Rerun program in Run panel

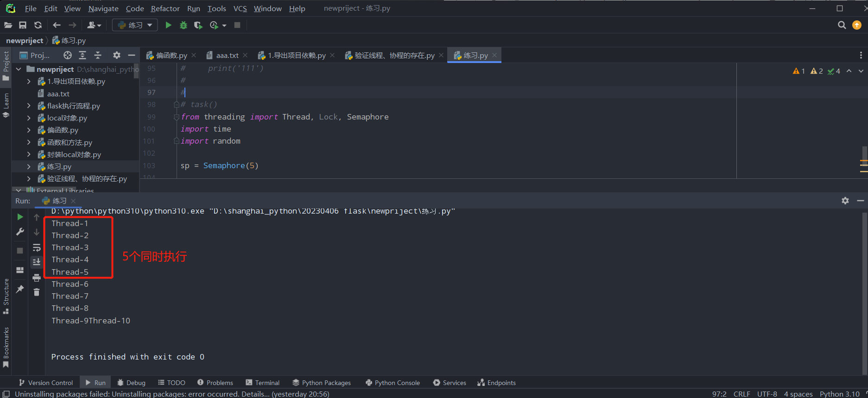coord(20,217)
